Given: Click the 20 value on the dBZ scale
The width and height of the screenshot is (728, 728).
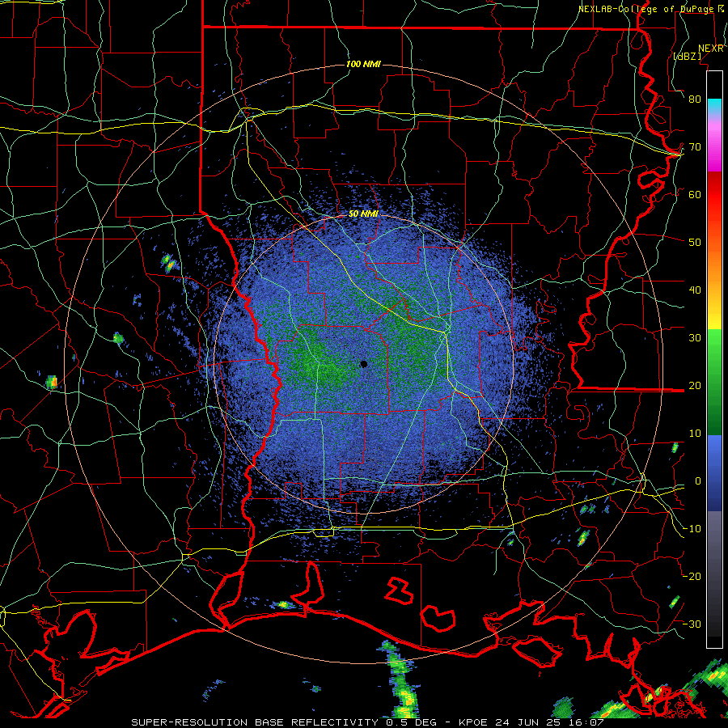Looking at the screenshot, I should point(695,386).
